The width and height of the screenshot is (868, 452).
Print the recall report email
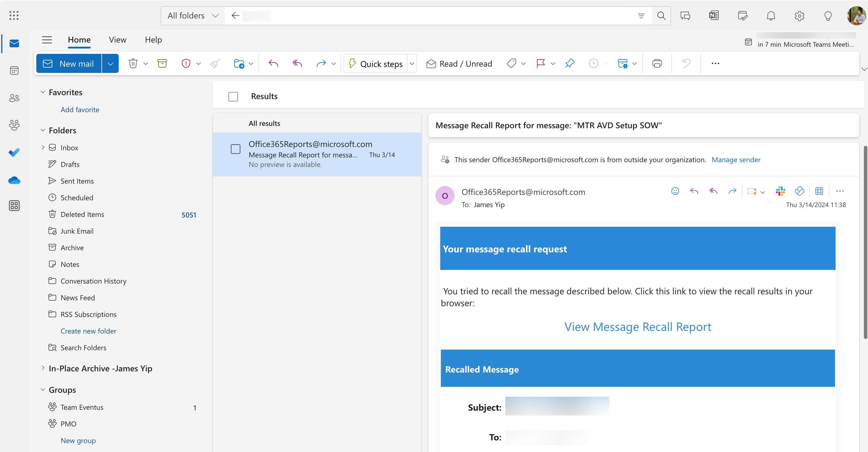tap(657, 63)
